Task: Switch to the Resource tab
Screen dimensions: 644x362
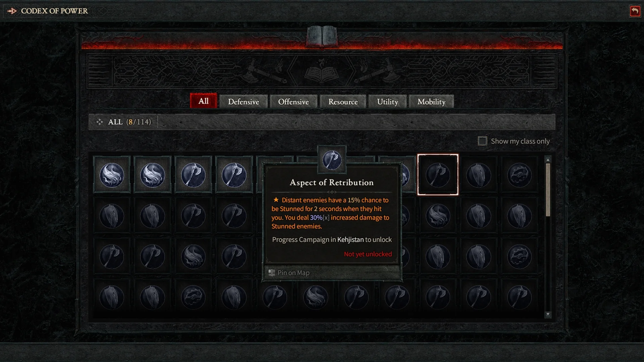Action: coord(343,102)
